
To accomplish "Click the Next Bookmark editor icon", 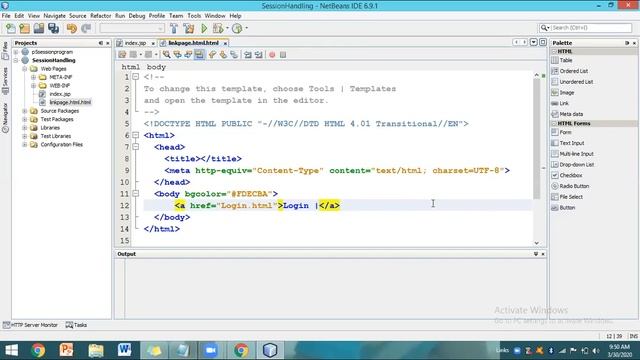I will 223,55.
